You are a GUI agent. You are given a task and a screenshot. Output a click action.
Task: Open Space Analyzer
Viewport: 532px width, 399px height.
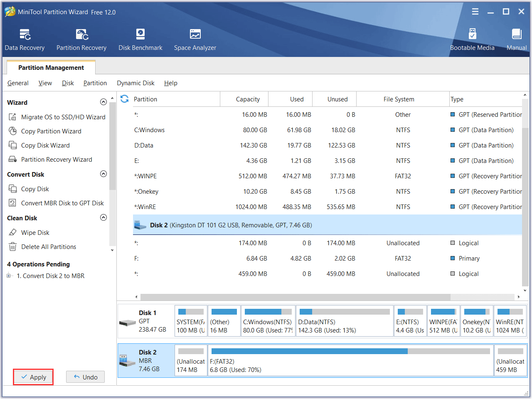195,40
